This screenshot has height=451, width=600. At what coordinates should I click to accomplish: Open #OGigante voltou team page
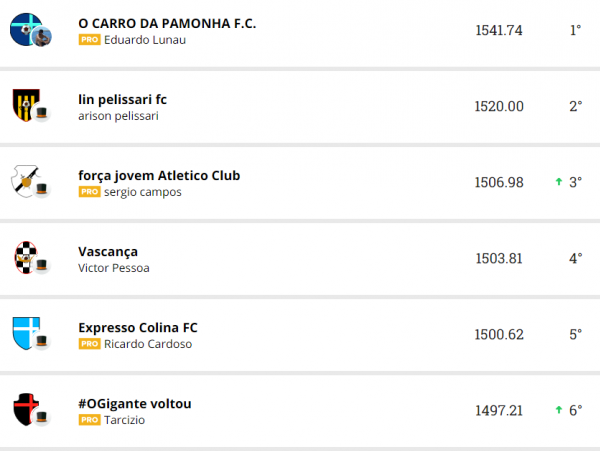point(134,403)
